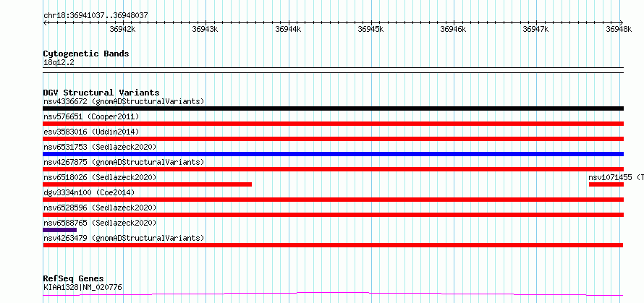This screenshot has width=644, height=303.
Task: Click the 36946k ruler tick label
Action: tap(454, 29)
